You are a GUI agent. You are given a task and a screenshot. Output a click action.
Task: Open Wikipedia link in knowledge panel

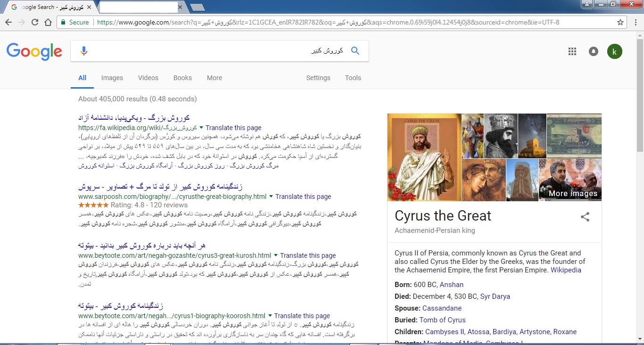click(x=566, y=270)
